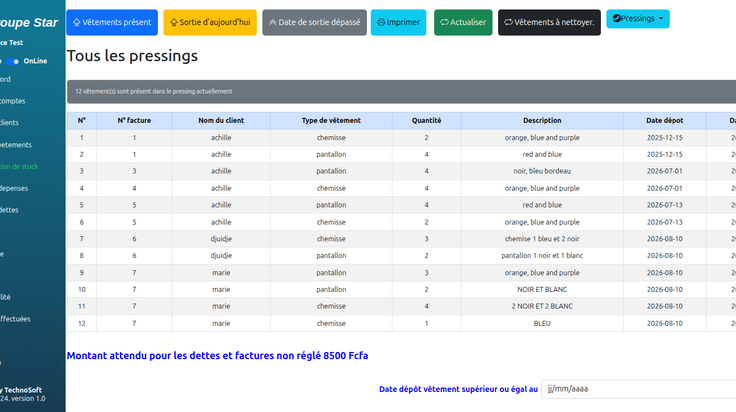This screenshot has height=412, width=736.
Task: Click the printer icon on Imprimer
Action: 381,22
